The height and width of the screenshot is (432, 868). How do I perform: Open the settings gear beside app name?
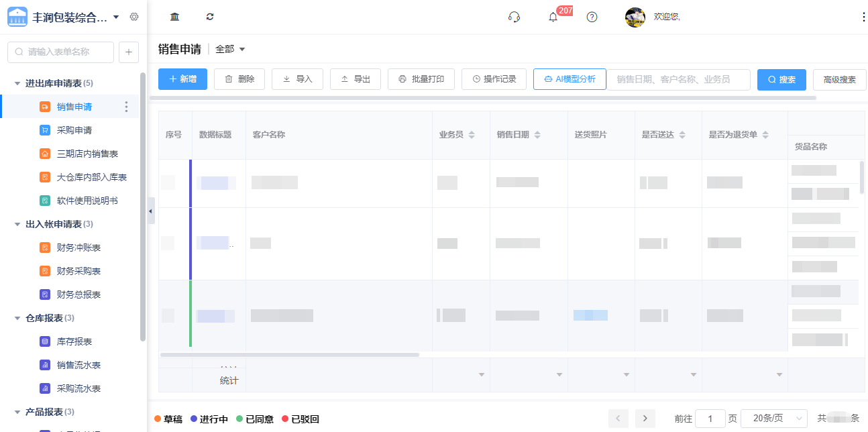coord(134,17)
